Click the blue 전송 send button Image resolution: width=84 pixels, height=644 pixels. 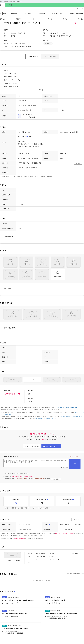[75, 464]
